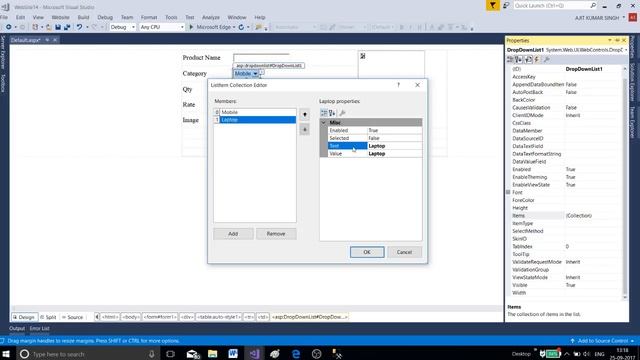Move the selected member up in list

pos(304,115)
